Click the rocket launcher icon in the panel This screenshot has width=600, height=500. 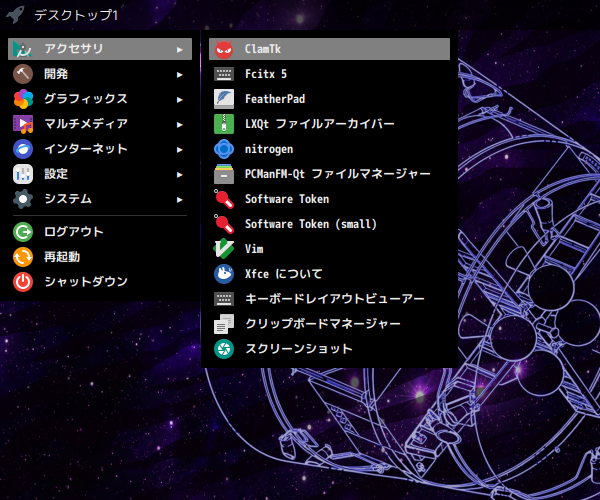(15, 15)
